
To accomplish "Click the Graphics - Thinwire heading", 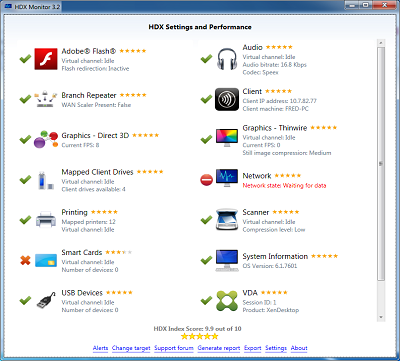I will coord(275,128).
